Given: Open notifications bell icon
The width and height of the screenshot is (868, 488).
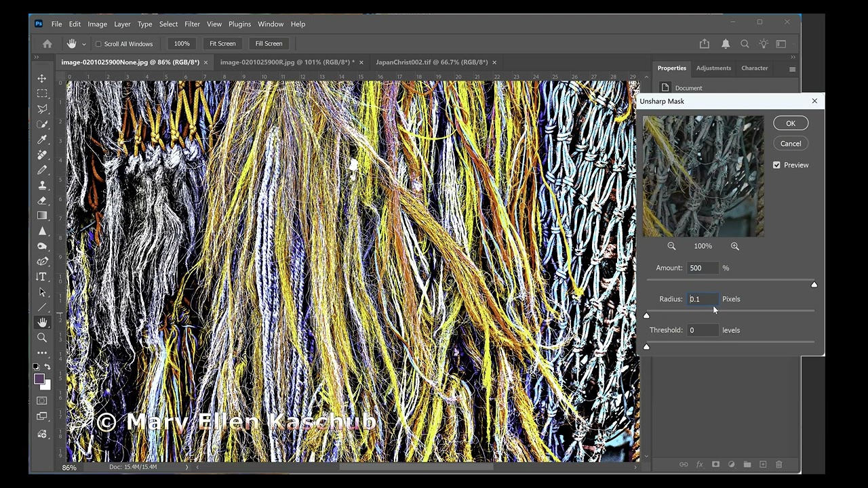Looking at the screenshot, I should point(726,43).
